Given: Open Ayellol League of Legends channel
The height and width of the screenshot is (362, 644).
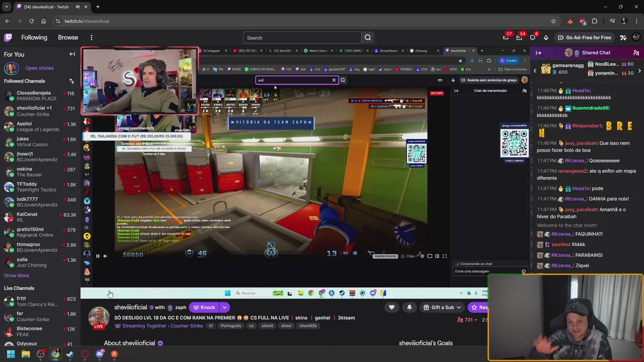Looking at the screenshot, I should click(x=39, y=126).
